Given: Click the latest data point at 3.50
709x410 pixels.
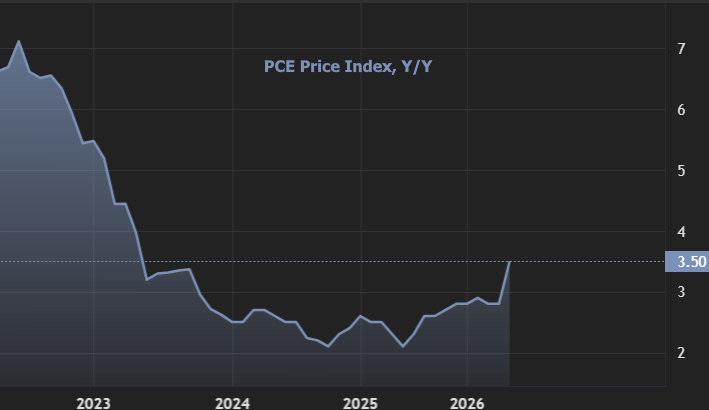Looking at the screenshot, I should [x=510, y=262].
